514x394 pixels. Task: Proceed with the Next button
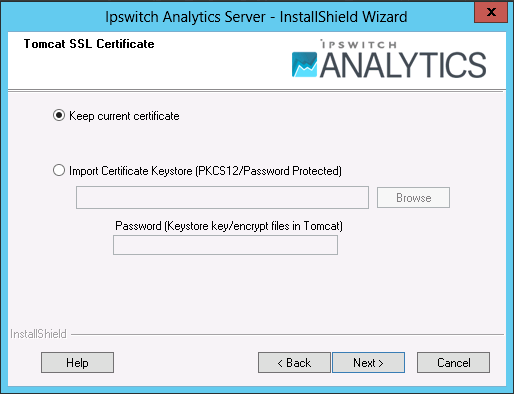tap(368, 362)
